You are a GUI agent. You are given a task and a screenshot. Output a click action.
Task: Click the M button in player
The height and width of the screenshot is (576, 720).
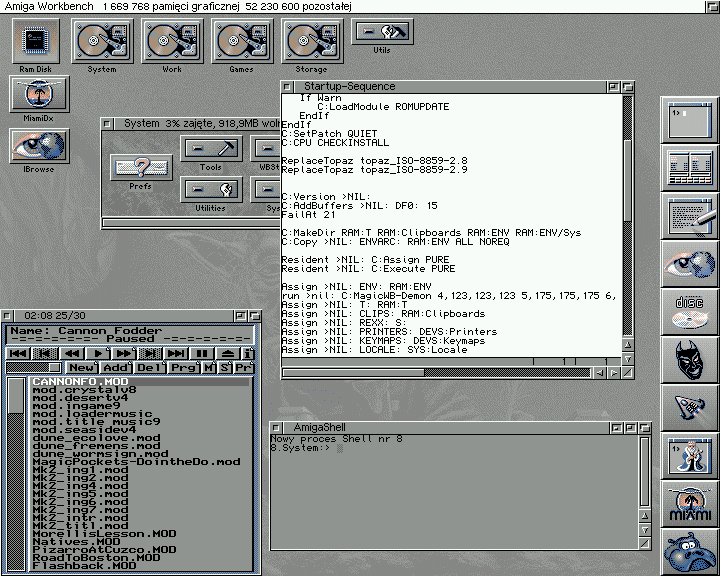click(209, 367)
